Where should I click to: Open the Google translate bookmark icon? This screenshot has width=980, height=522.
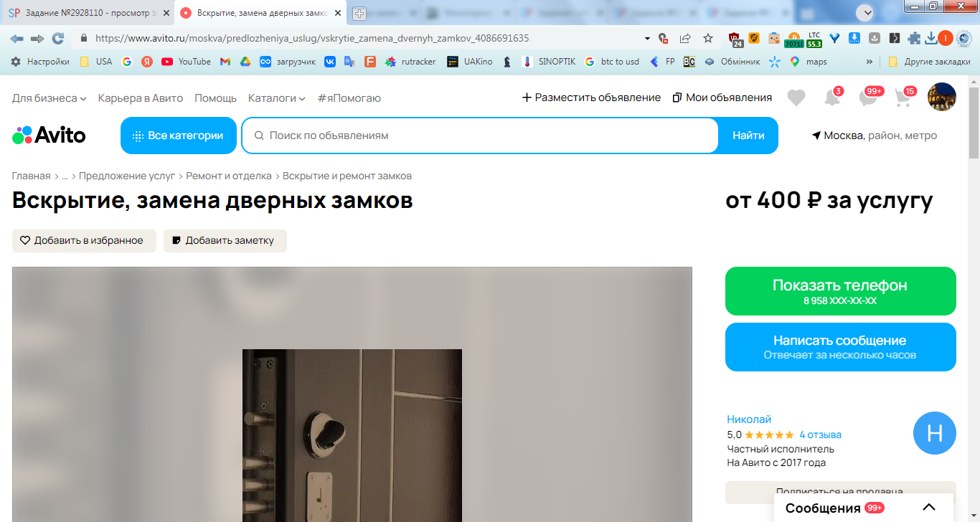(349, 62)
